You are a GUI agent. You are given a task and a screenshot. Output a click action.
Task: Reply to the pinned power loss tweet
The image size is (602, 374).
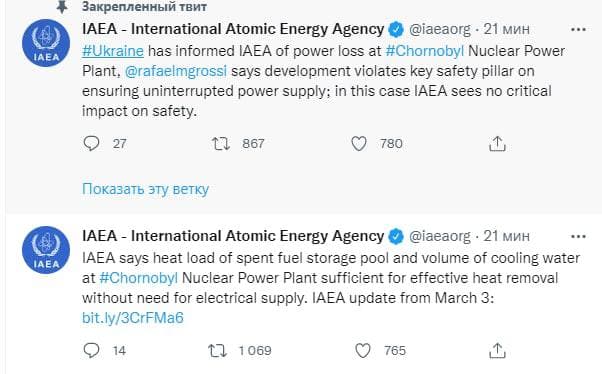pos(91,144)
